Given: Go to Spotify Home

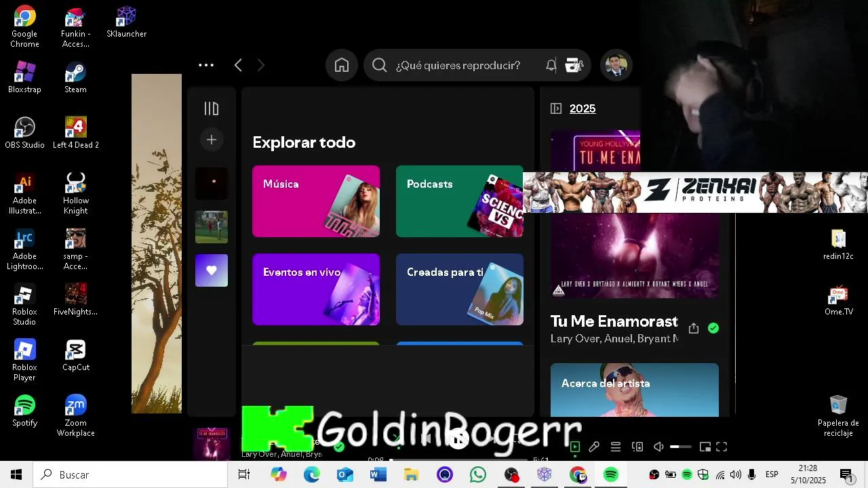Looking at the screenshot, I should pyautogui.click(x=342, y=65).
